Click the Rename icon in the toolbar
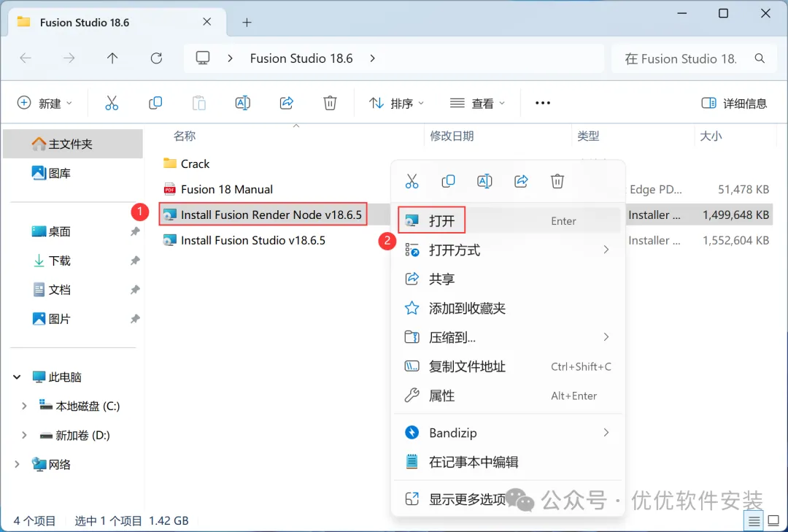 point(243,103)
